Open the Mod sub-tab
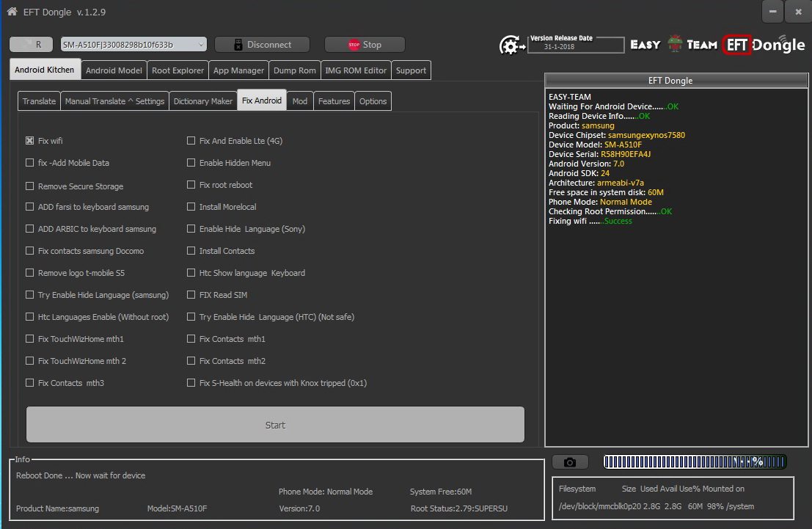Viewport: 812px width, 529px height. tap(300, 101)
